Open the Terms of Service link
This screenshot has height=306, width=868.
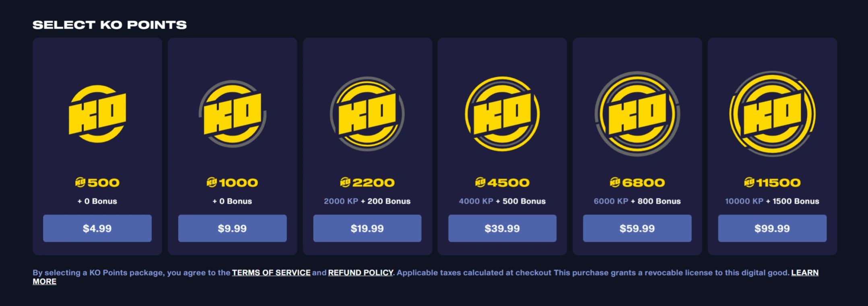click(x=271, y=273)
